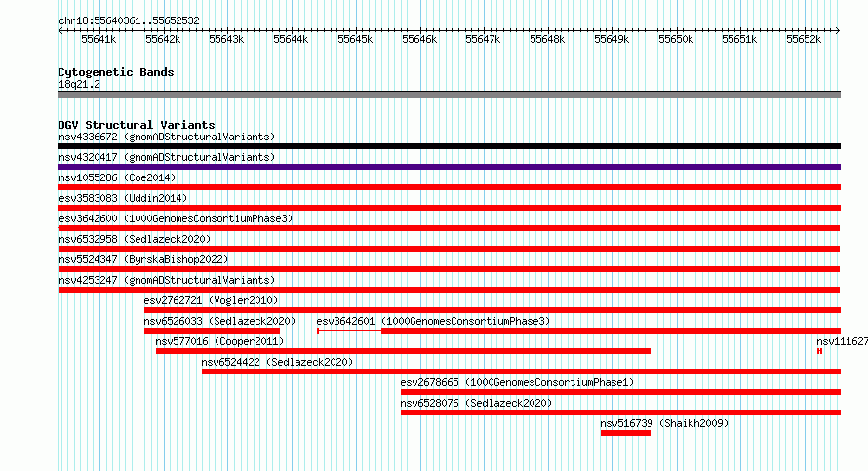The height and width of the screenshot is (471, 868).
Task: Click the 55641k ruler tick label
Action: (99, 39)
